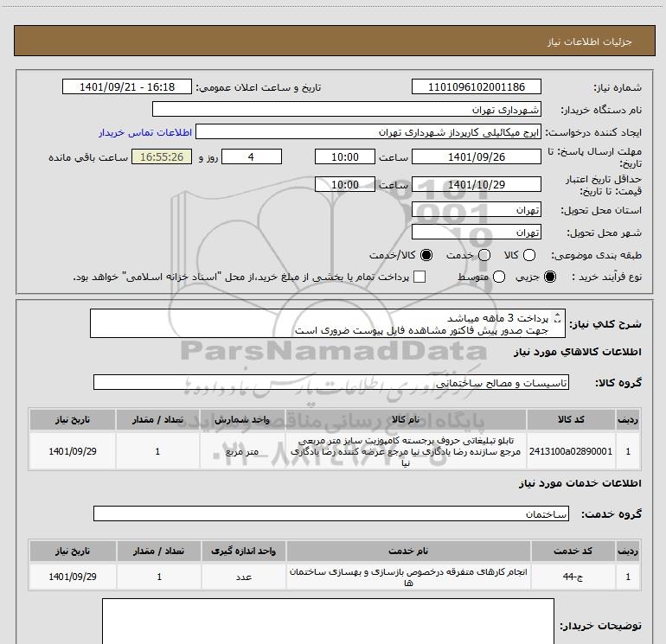Click the response deadline hour field
The image size is (666, 644).
pyautogui.click(x=345, y=156)
